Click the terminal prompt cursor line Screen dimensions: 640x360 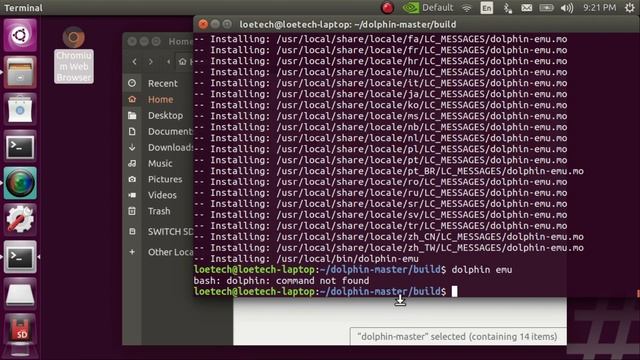point(326,291)
